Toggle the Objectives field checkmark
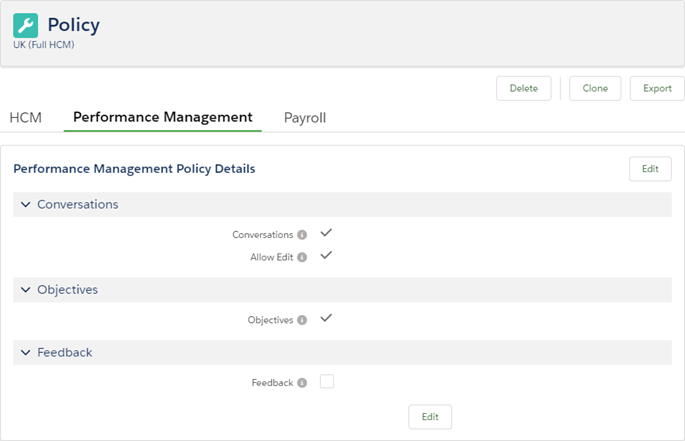This screenshot has width=685, height=442. coord(326,319)
